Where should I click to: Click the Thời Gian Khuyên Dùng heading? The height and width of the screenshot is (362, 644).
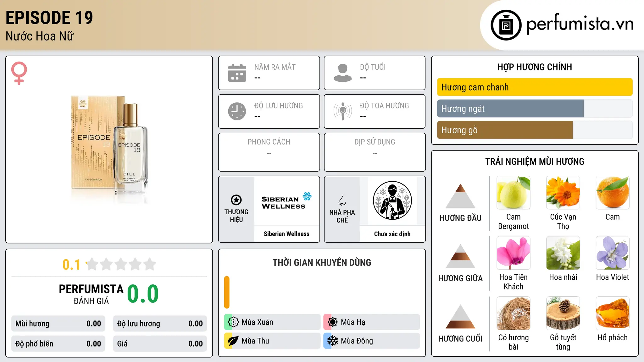[x=322, y=262]
